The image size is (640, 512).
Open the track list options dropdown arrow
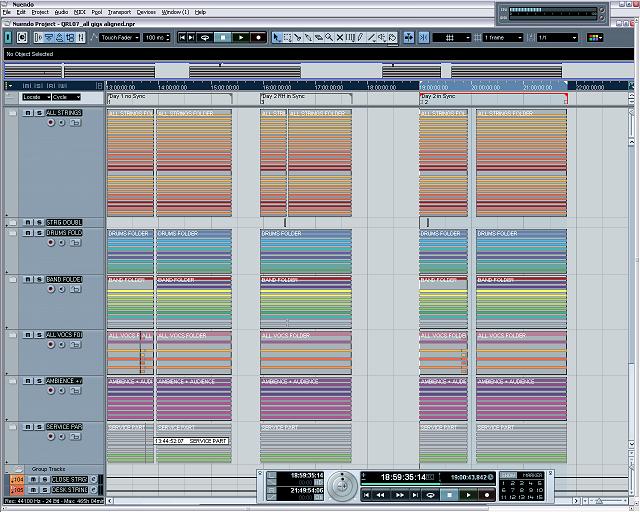click(x=9, y=86)
